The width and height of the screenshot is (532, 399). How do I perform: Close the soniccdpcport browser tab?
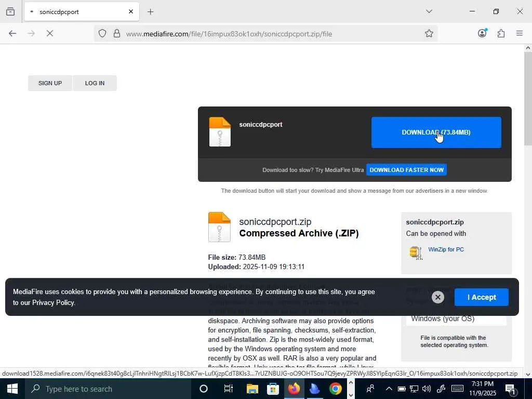pos(130,11)
